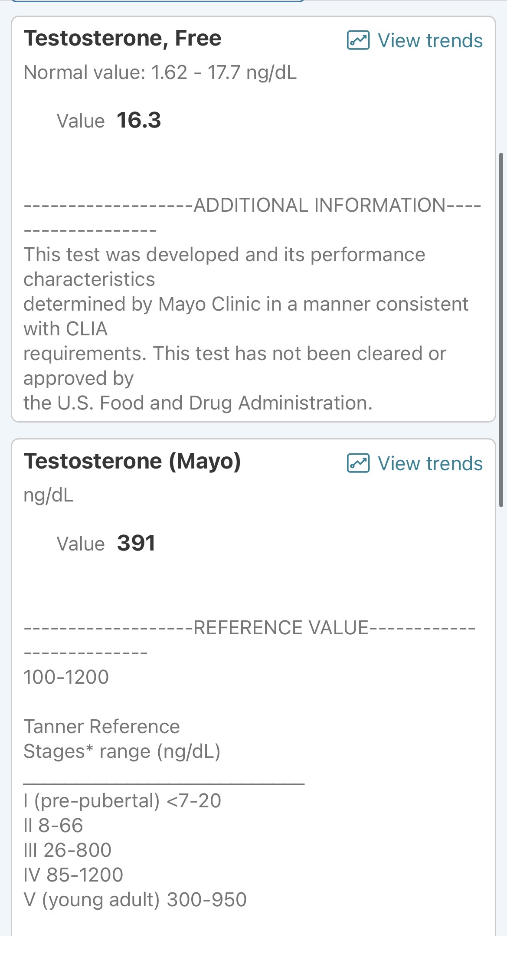Click the 391 result value
507x980 pixels.
tap(136, 543)
